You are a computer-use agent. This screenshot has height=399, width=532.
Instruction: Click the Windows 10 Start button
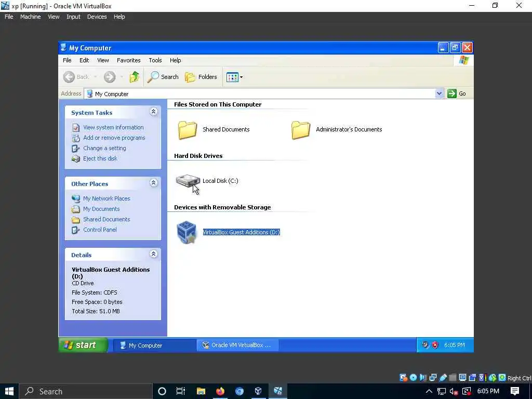pos(9,391)
